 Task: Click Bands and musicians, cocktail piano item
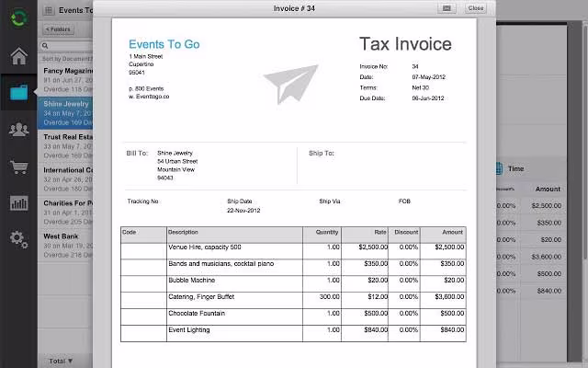tap(221, 264)
